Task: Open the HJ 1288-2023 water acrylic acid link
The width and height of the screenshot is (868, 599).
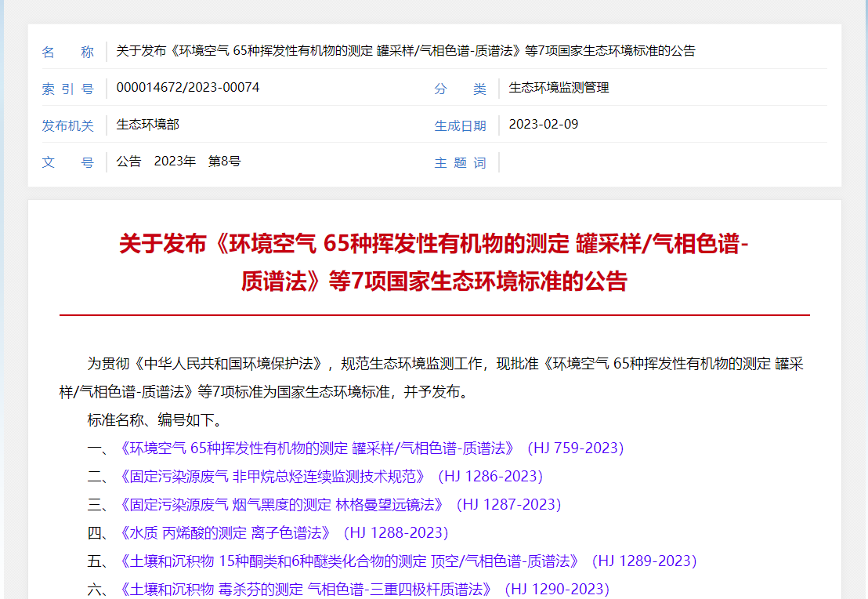Action: click(x=282, y=533)
